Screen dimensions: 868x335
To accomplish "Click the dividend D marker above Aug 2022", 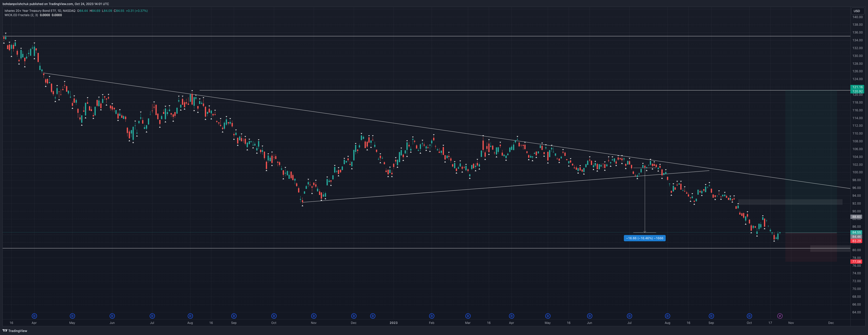I will (x=190, y=316).
